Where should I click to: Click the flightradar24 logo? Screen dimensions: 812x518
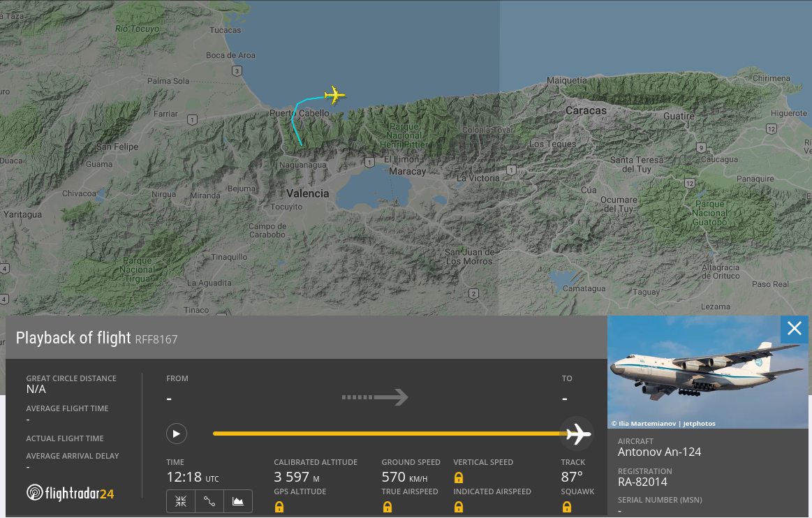[x=71, y=493]
